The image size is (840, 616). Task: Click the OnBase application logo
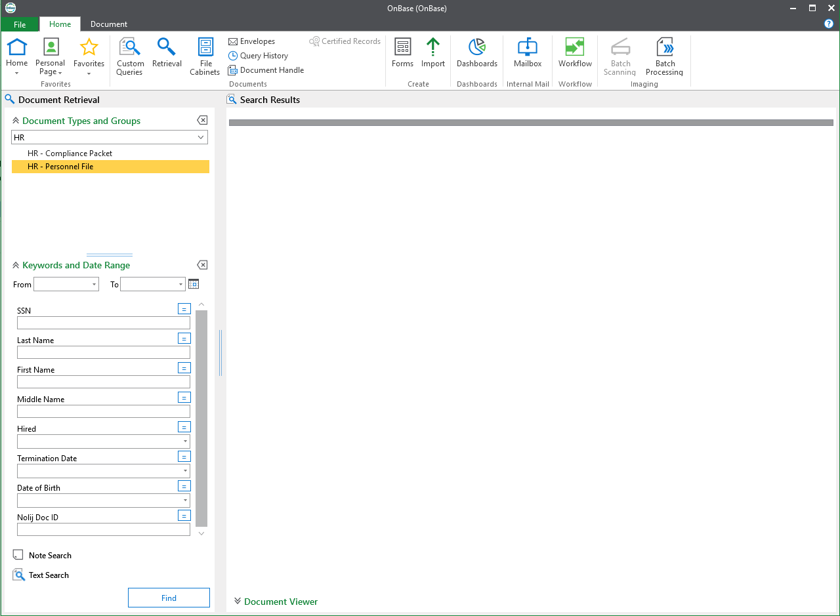[10, 8]
